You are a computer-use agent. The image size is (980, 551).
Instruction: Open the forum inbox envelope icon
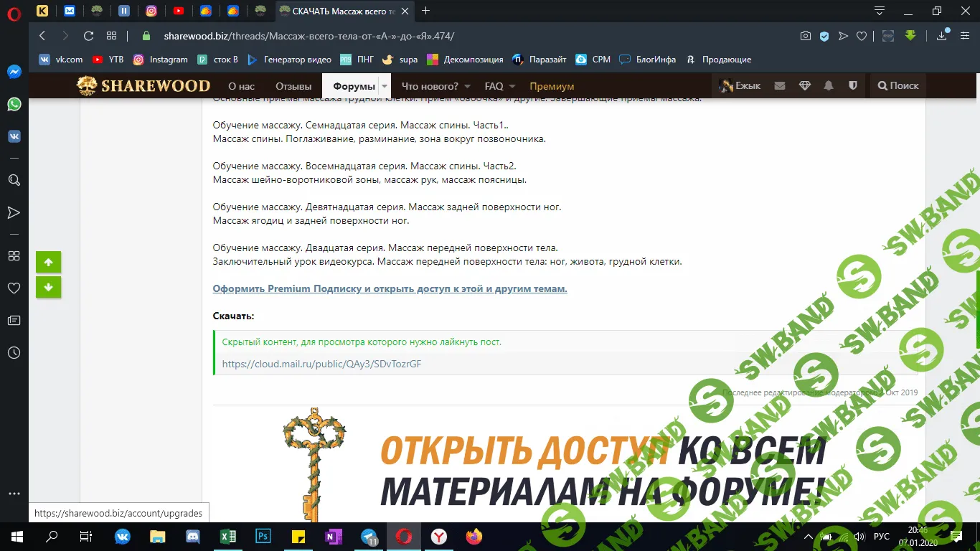(x=780, y=85)
